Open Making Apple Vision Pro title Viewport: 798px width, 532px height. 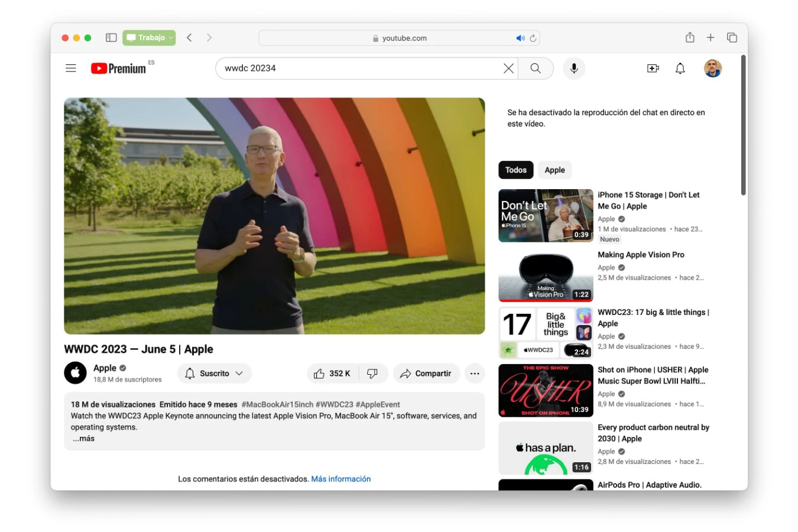click(x=641, y=255)
